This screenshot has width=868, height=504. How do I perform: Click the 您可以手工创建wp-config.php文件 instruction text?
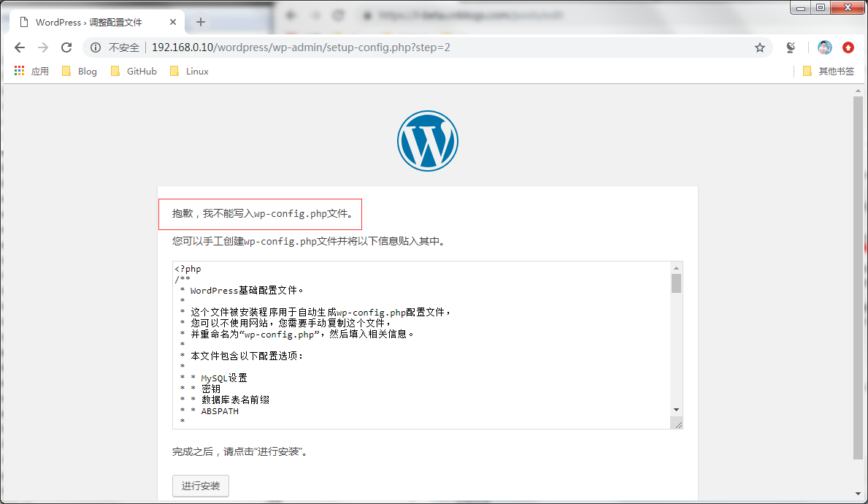pyautogui.click(x=309, y=242)
